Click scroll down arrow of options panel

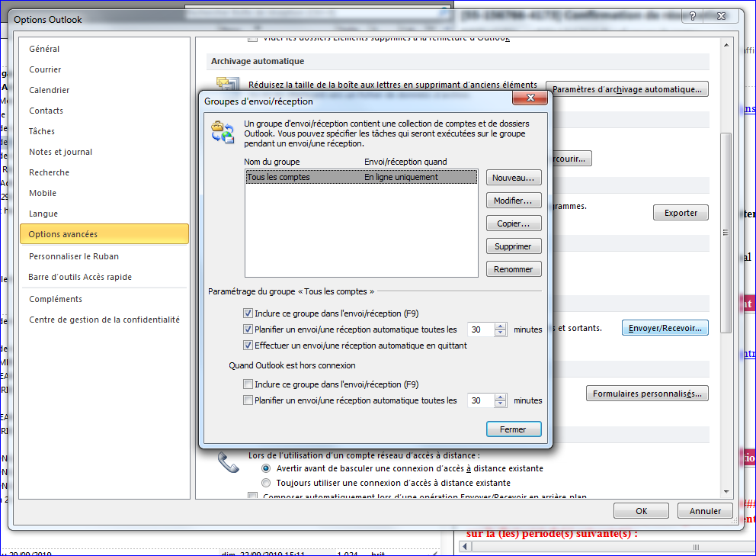click(x=726, y=492)
